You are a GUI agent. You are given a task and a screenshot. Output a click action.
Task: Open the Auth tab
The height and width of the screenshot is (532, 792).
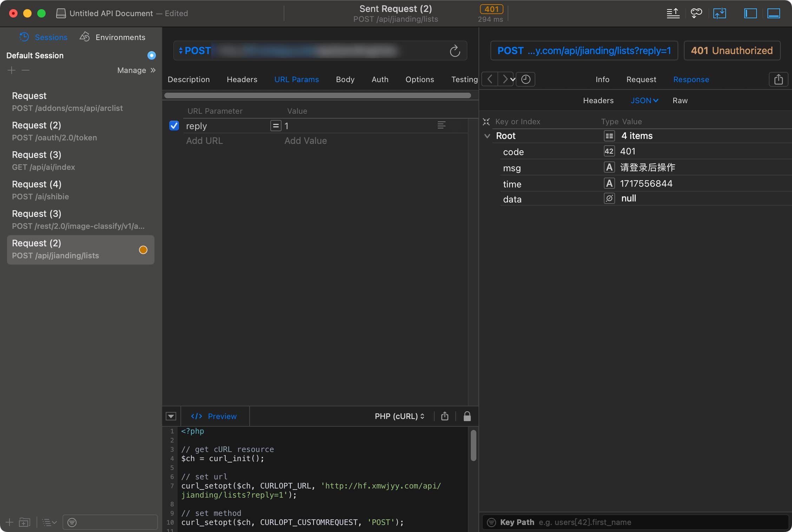380,79
